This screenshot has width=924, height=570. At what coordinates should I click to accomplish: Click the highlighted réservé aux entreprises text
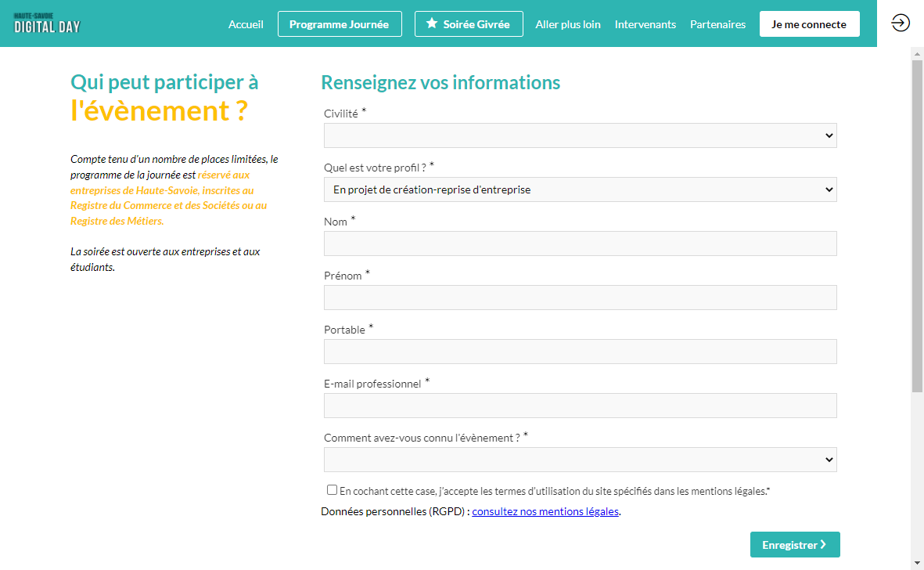click(168, 198)
